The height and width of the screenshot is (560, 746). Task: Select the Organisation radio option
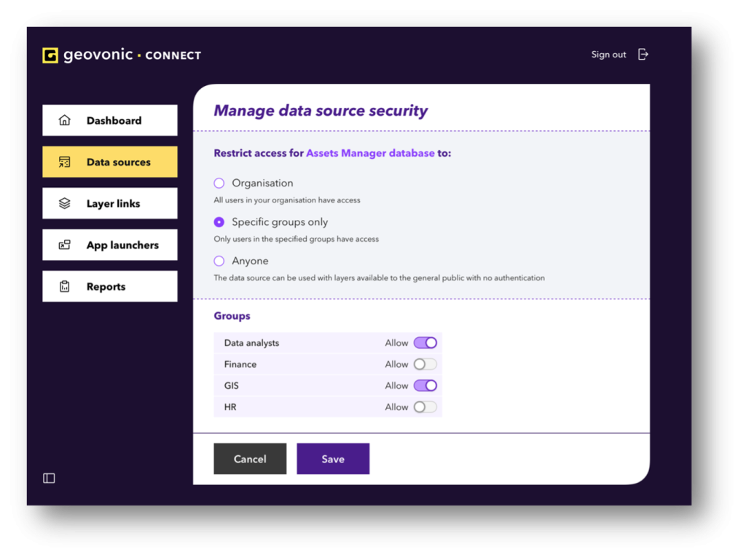(x=219, y=184)
